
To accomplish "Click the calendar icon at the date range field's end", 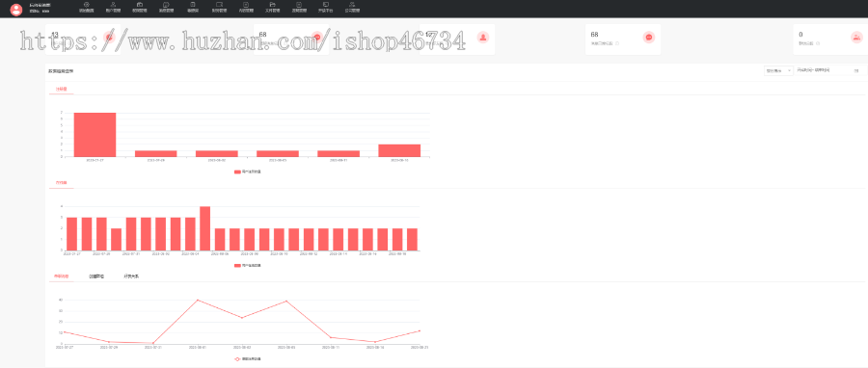I will [855, 70].
